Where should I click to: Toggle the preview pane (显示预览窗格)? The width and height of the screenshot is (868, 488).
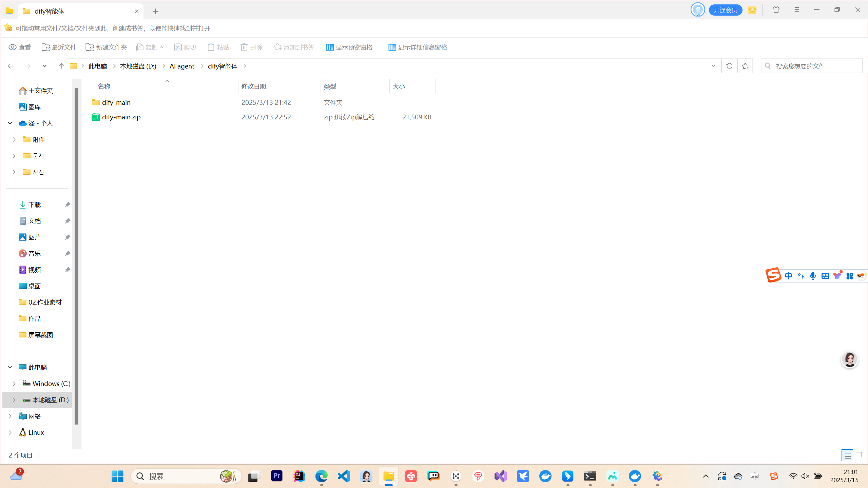coord(349,47)
